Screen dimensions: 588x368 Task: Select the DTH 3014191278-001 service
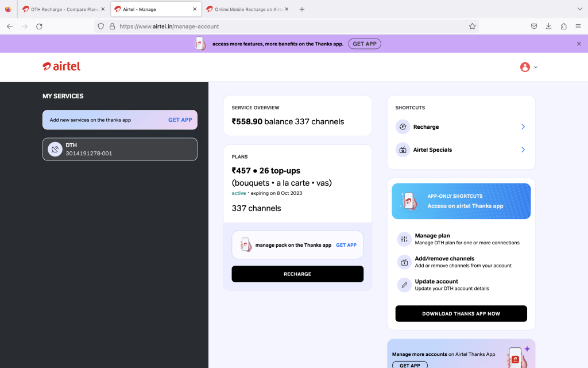pos(119,149)
